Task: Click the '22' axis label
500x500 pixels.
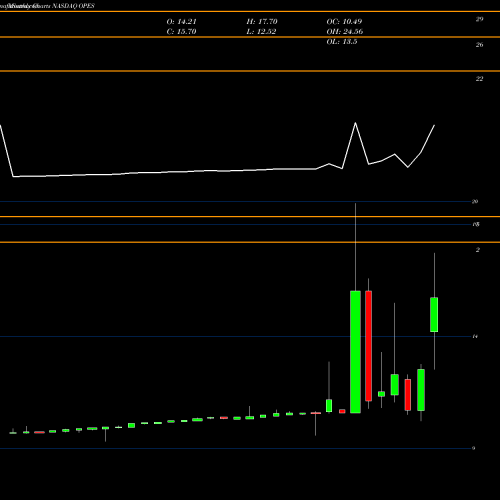Action: pyautogui.click(x=479, y=79)
